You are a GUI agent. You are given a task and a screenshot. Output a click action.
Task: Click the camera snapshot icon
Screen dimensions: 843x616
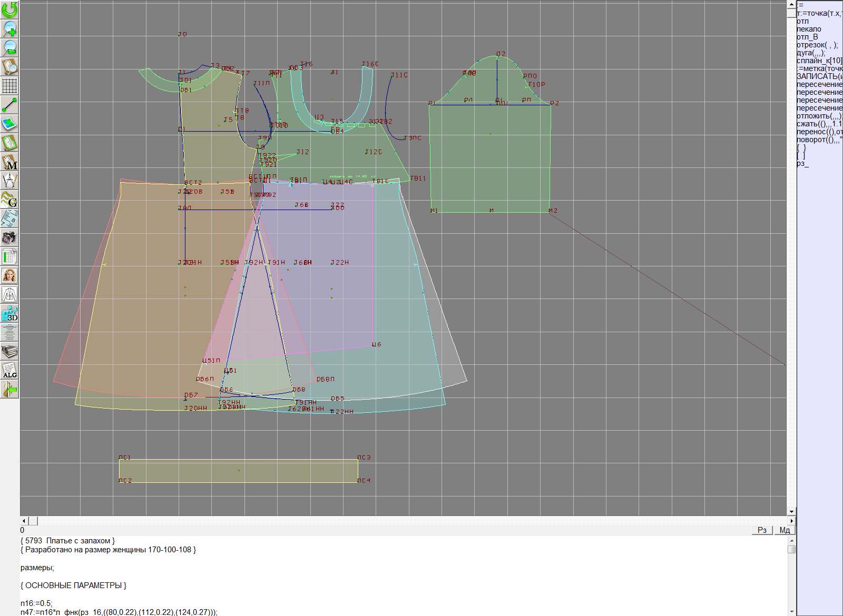(x=9, y=237)
